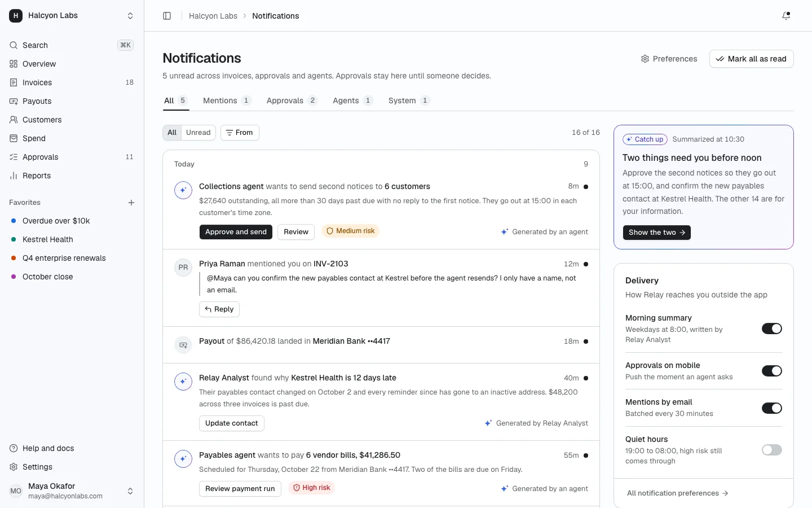Switch to the System tab

point(409,100)
